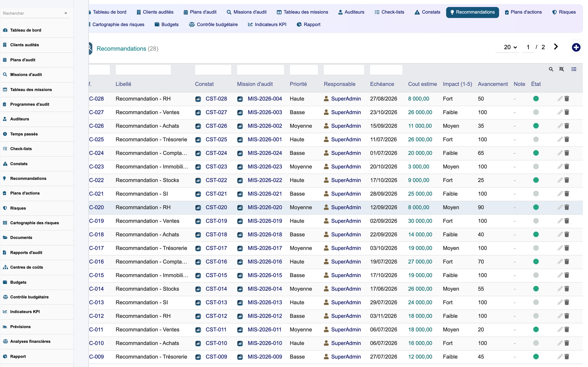This screenshot has height=367, width=588.
Task: Toggle grey État indicator for row CST-019
Action: coord(536,221)
